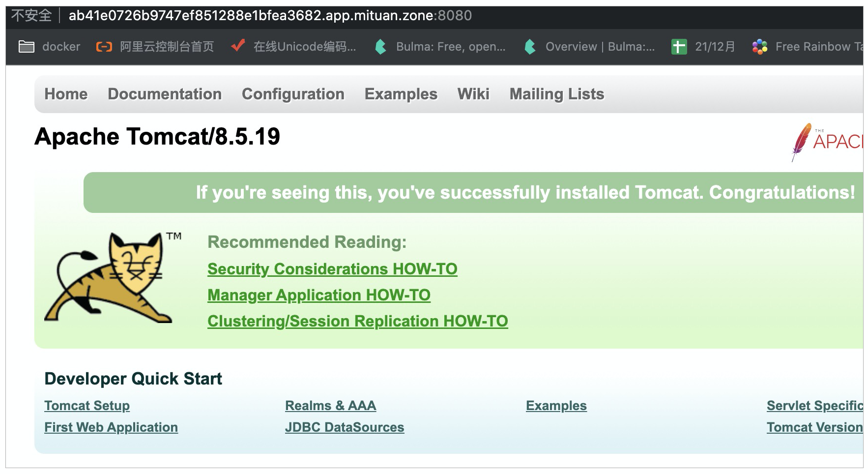Follow the Clustering/Session Replication HOW-TO link
Image resolution: width=868 pixels, height=474 pixels.
click(x=357, y=321)
